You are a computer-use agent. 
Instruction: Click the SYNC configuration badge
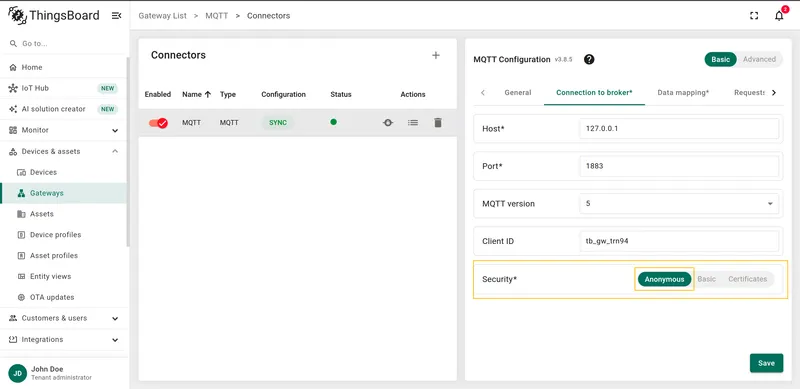(278, 123)
